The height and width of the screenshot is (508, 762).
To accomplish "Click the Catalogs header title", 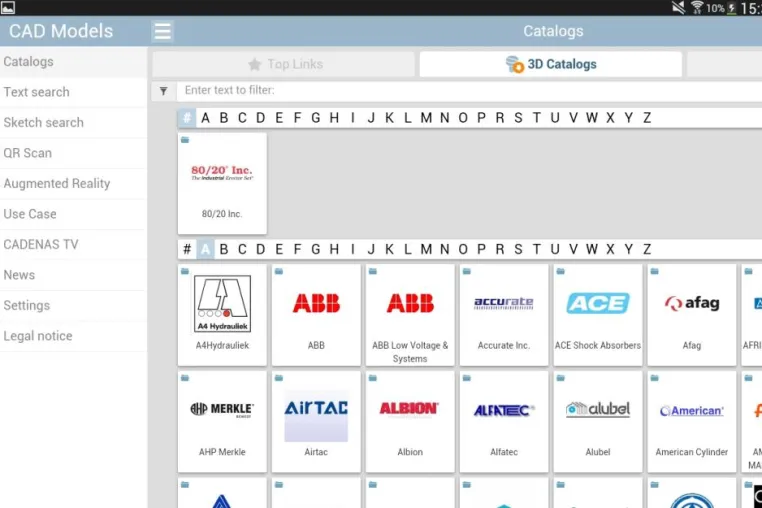I will pos(553,31).
